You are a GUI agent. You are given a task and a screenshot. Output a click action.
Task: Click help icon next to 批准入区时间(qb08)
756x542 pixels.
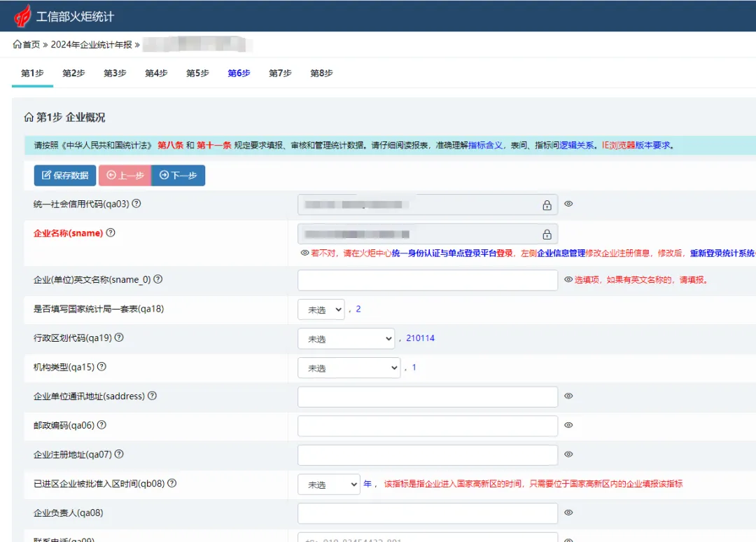171,482
